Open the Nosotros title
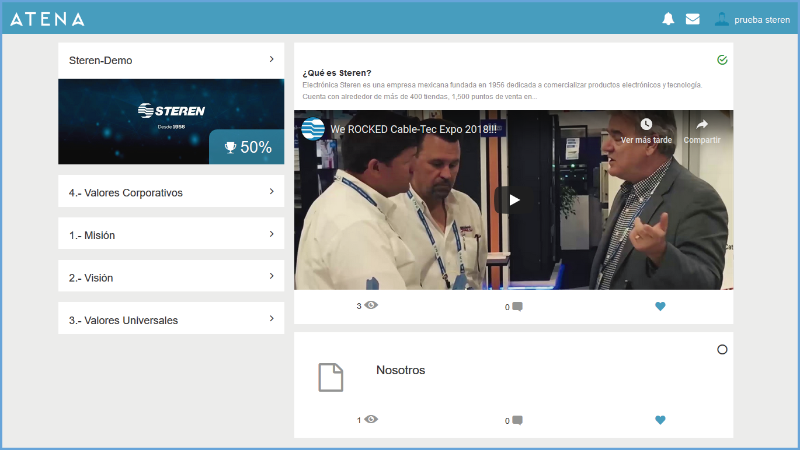Screen dimensions: 800x450 (401, 370)
